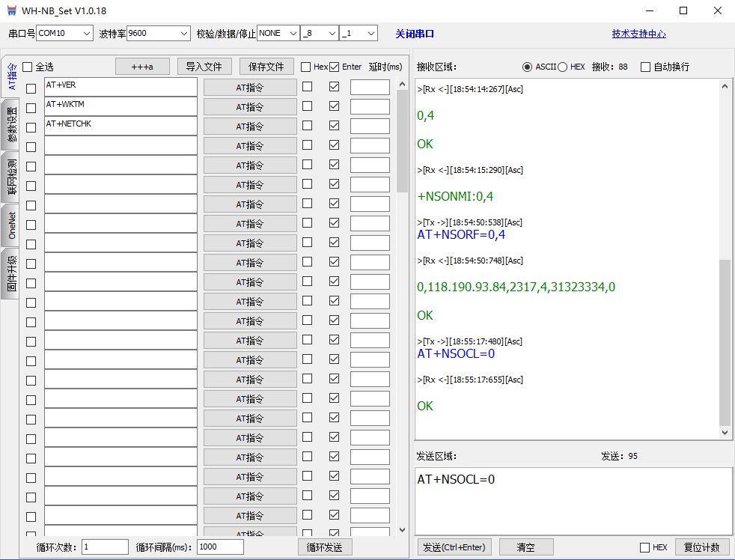Click the AT command list scrollbar thumb

[402, 141]
